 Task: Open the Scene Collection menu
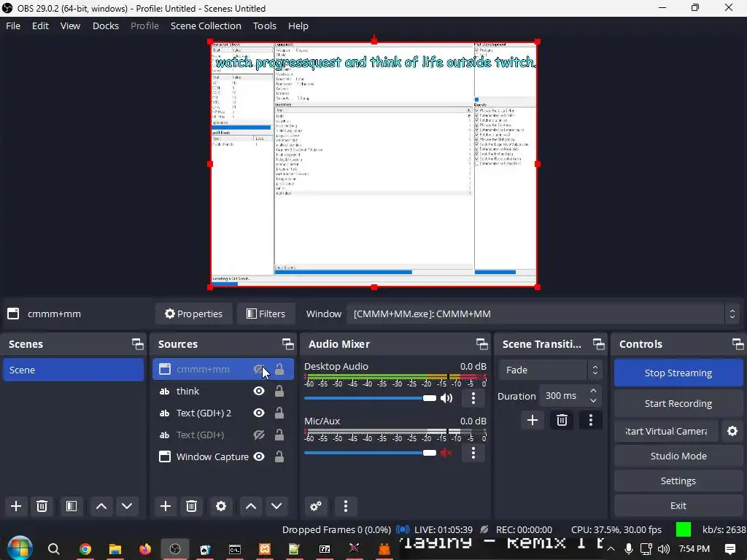pyautogui.click(x=206, y=26)
